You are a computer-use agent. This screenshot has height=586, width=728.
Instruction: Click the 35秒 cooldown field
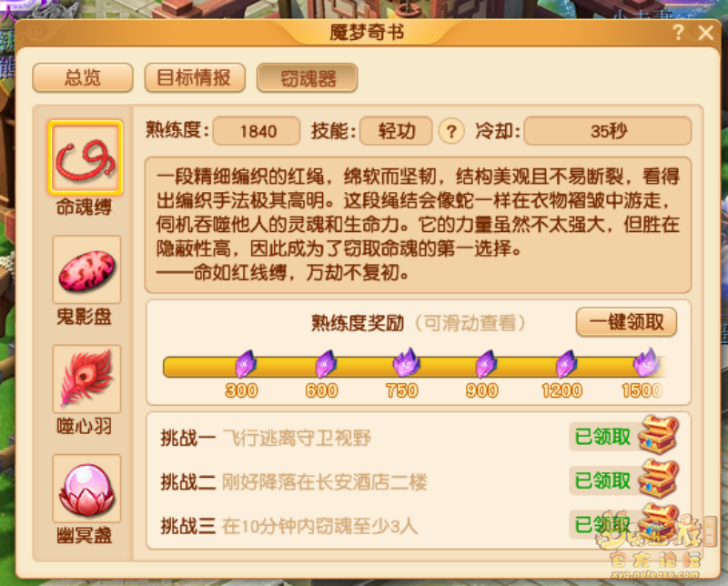pyautogui.click(x=608, y=131)
